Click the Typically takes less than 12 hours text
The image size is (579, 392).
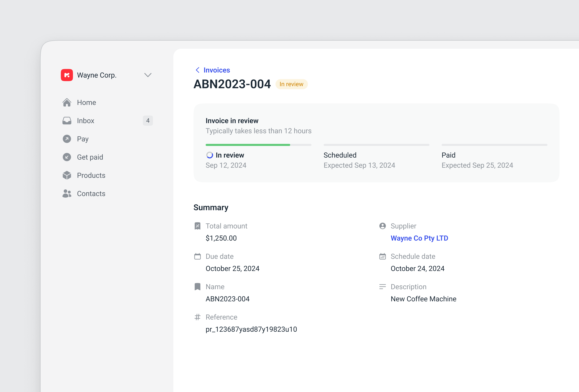(259, 131)
